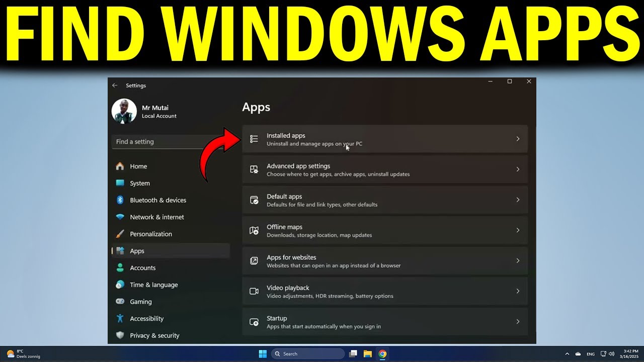Maximize the Settings window
The height and width of the screenshot is (362, 644).
510,81
